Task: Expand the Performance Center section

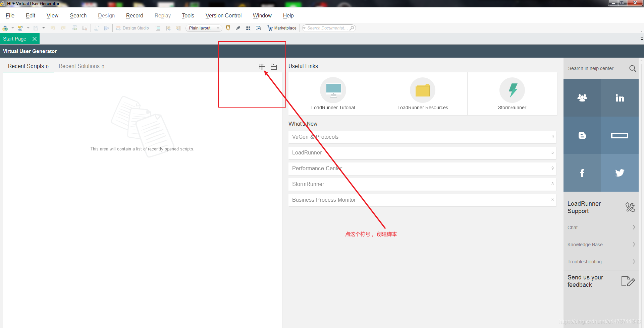Action: [422, 169]
